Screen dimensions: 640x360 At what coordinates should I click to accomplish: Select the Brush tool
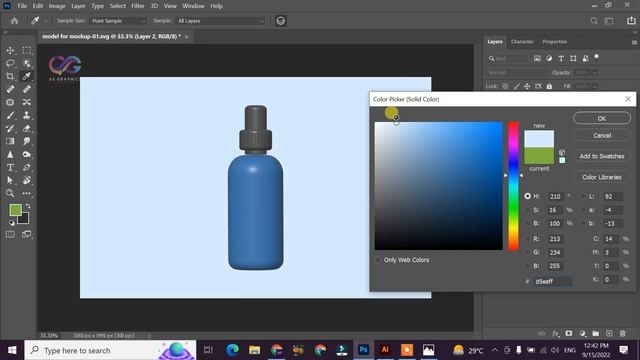tap(10, 116)
